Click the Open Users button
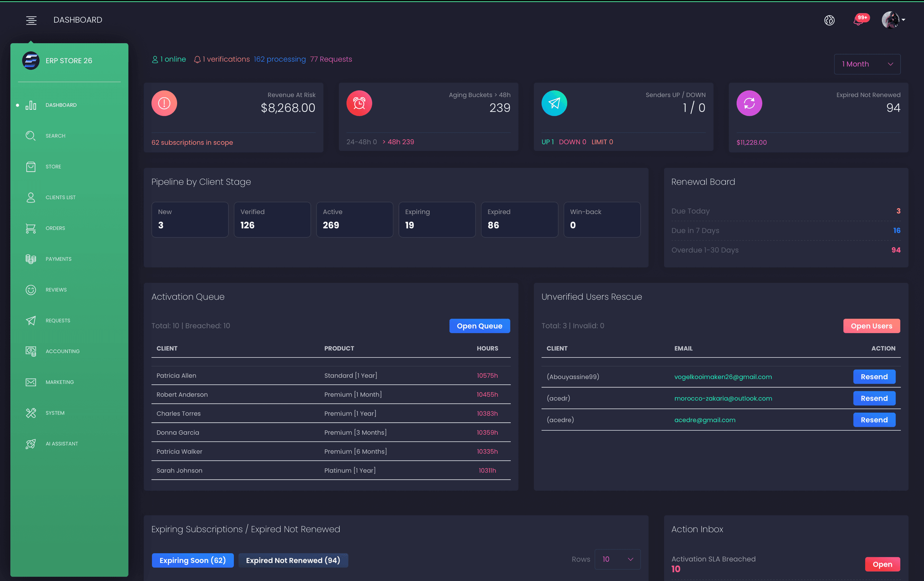Screen dimensions: 924x581 (871, 326)
